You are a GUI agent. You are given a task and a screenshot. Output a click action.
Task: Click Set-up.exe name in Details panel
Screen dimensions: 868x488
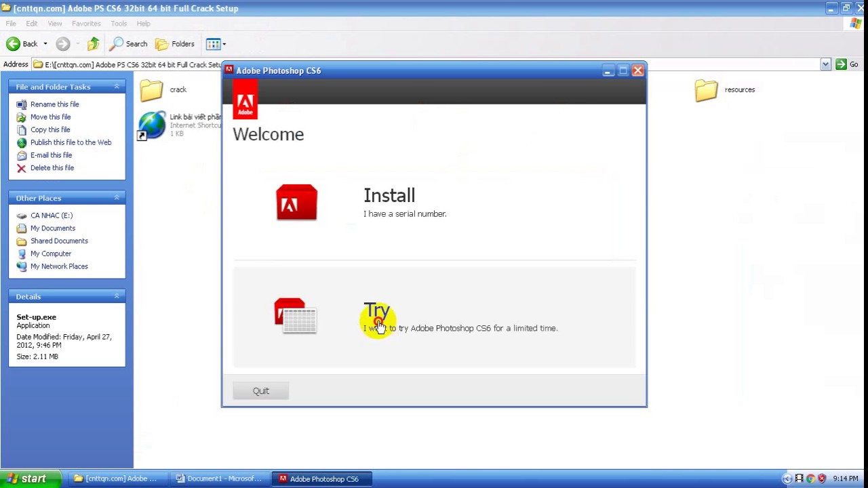coord(37,317)
